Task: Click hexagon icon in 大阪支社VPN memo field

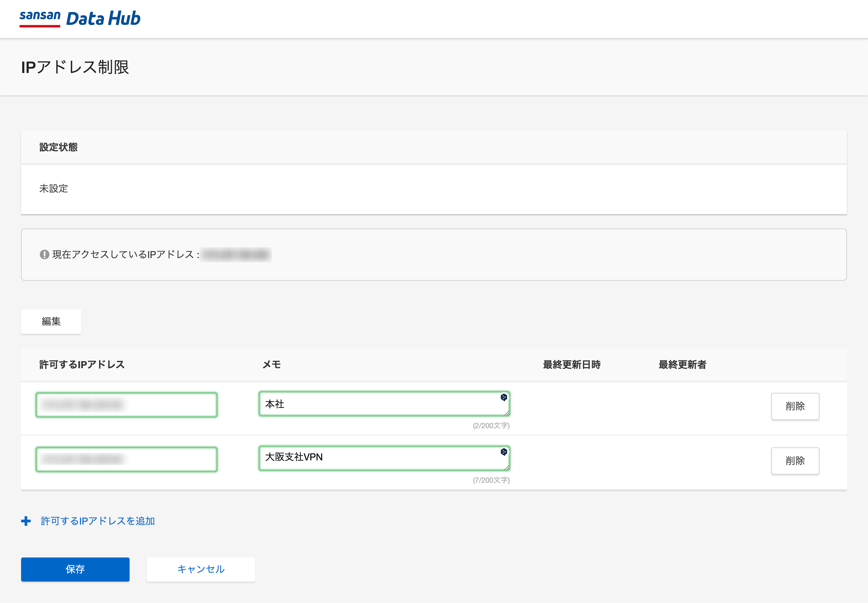Action: click(x=504, y=452)
